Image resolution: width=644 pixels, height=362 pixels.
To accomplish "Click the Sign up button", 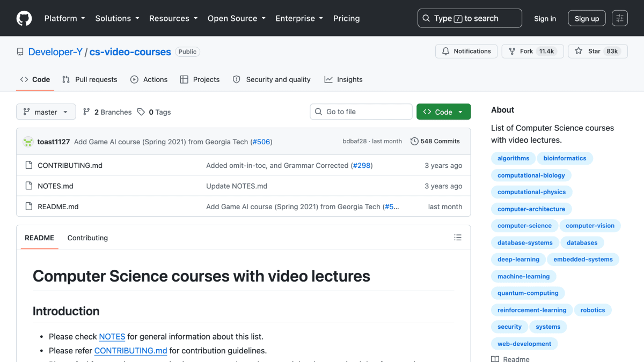I will pyautogui.click(x=587, y=18).
